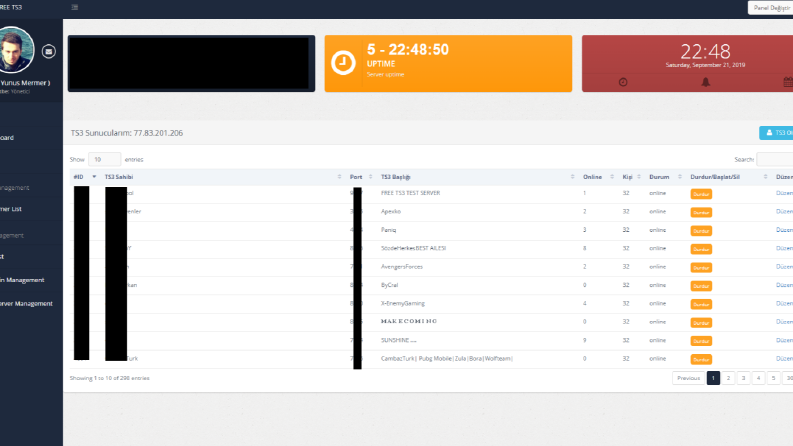
Task: Sort the table by TS3 Başlığı column
Action: click(x=477, y=177)
